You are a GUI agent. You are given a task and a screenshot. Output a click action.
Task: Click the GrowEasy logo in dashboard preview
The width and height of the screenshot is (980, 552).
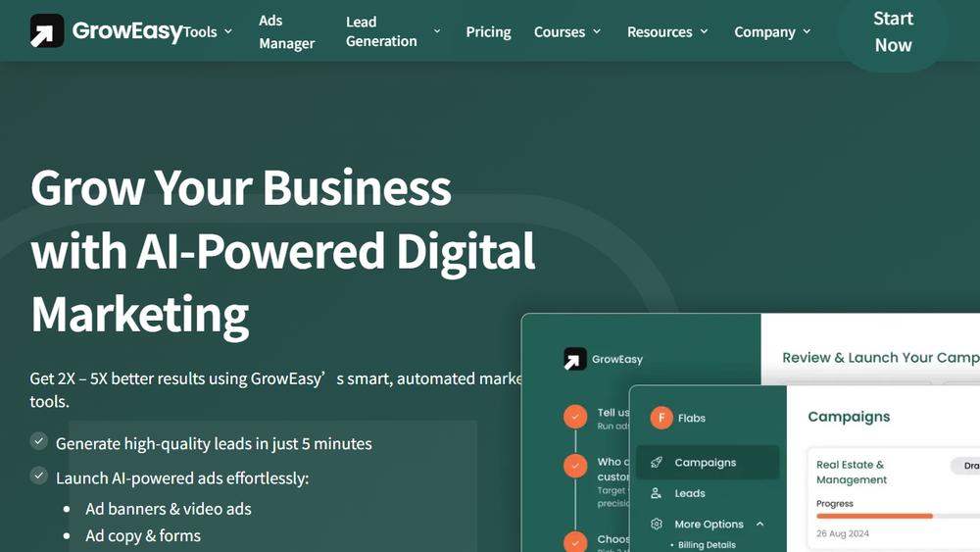point(603,359)
